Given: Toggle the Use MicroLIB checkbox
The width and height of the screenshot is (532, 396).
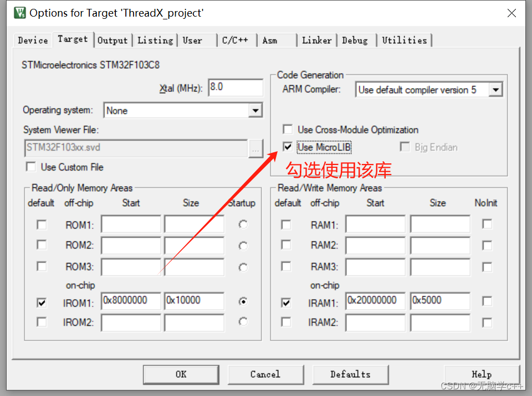Looking at the screenshot, I should pos(288,147).
